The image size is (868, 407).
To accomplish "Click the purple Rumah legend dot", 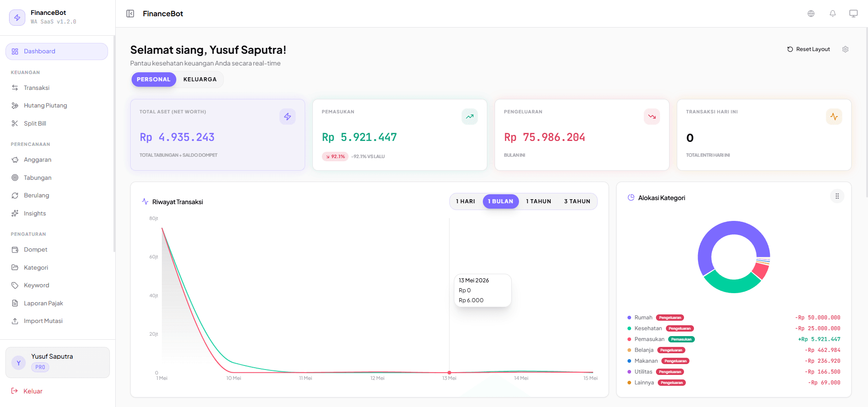I will 629,318.
